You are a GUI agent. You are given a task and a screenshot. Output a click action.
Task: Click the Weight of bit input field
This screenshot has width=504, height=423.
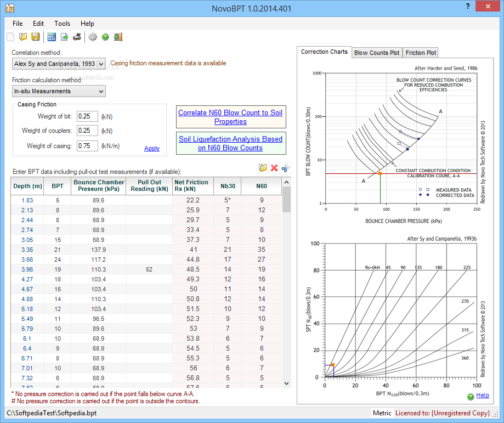[x=87, y=116]
